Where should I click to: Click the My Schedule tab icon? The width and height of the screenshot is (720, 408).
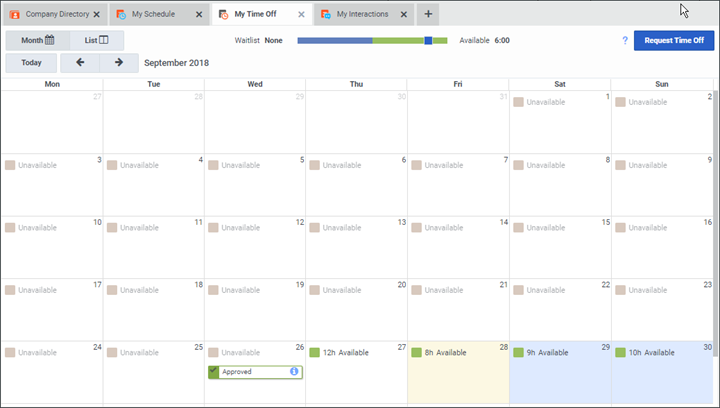click(x=121, y=15)
